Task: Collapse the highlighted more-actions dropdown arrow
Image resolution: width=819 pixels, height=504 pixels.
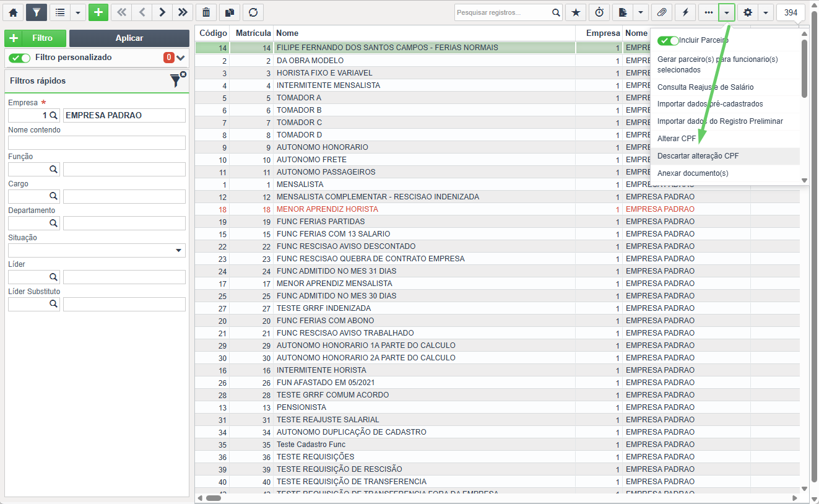Action: (x=727, y=12)
